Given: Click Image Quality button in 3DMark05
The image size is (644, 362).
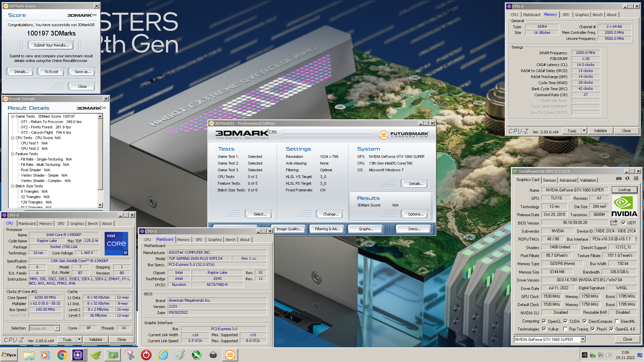Looking at the screenshot, I should (289, 229).
